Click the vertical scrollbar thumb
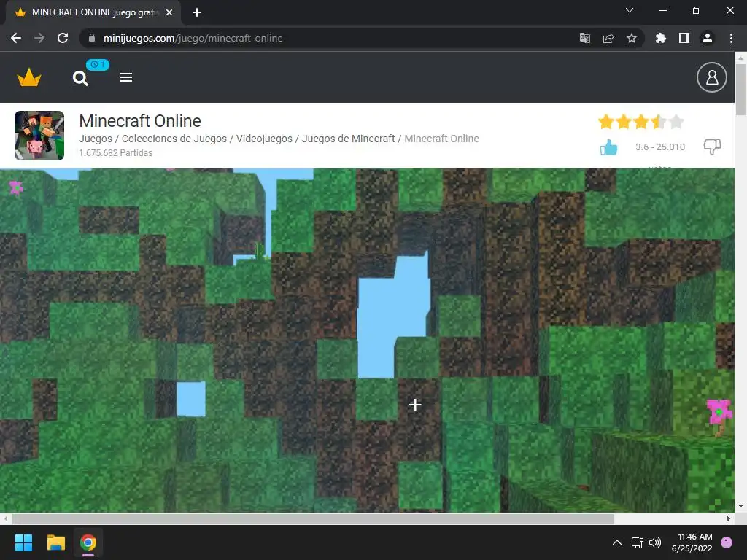This screenshot has height=560, width=747. pos(740,89)
